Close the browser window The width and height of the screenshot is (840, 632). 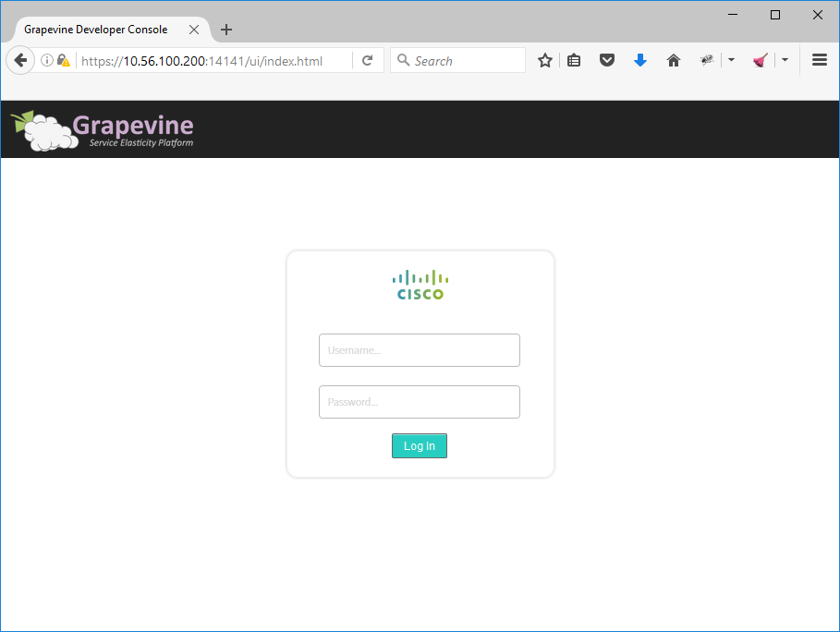tap(818, 15)
